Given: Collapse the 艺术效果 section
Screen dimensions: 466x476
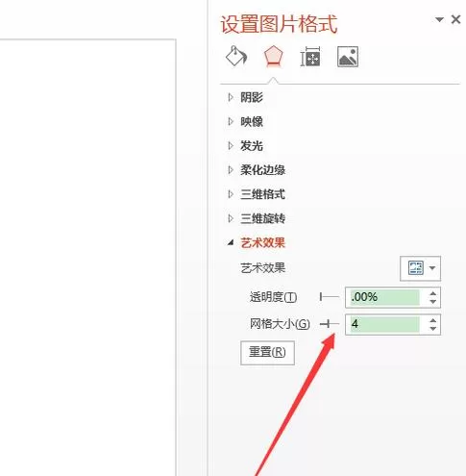Looking at the screenshot, I should 257,243.
